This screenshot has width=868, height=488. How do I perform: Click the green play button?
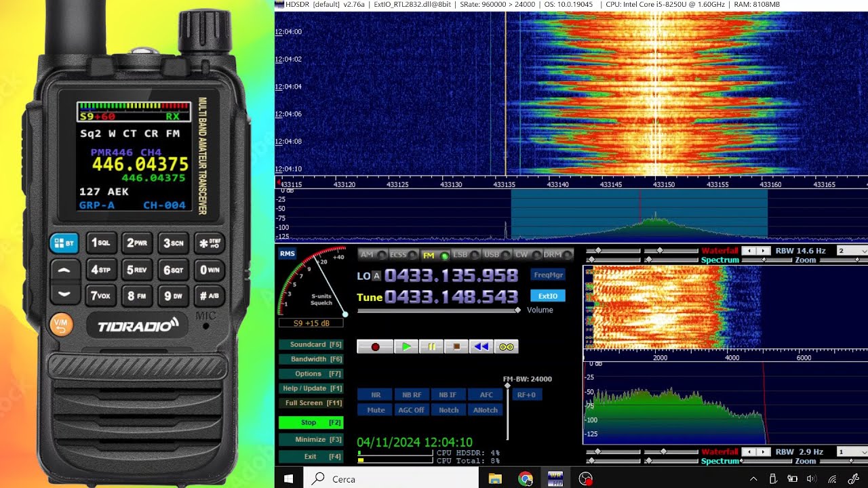(406, 346)
